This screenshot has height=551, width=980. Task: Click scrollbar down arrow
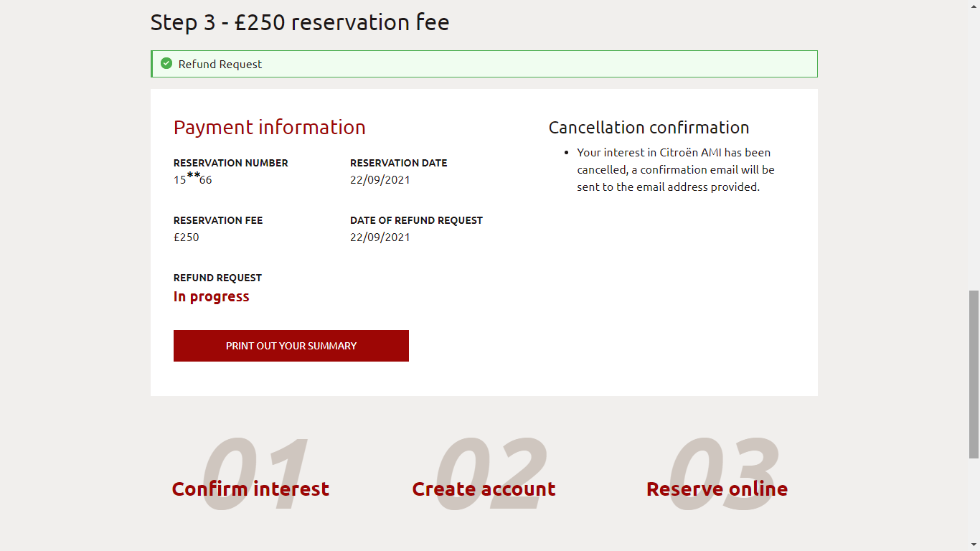tap(974, 545)
